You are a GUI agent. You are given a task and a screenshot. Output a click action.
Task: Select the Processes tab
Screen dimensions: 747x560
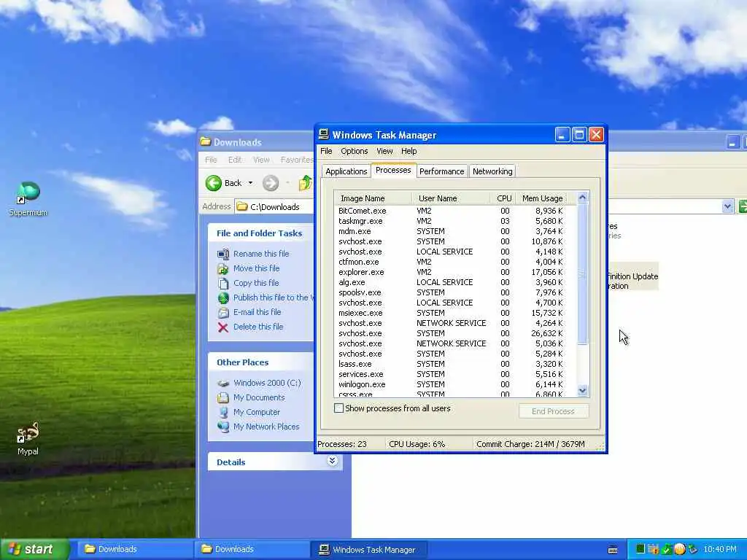(x=393, y=170)
